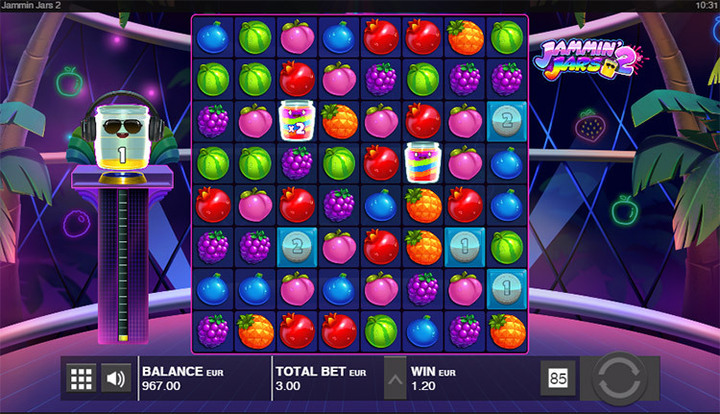Click the blue 2 token in sixth row
Viewport: 720px width, 414px height.
297,247
